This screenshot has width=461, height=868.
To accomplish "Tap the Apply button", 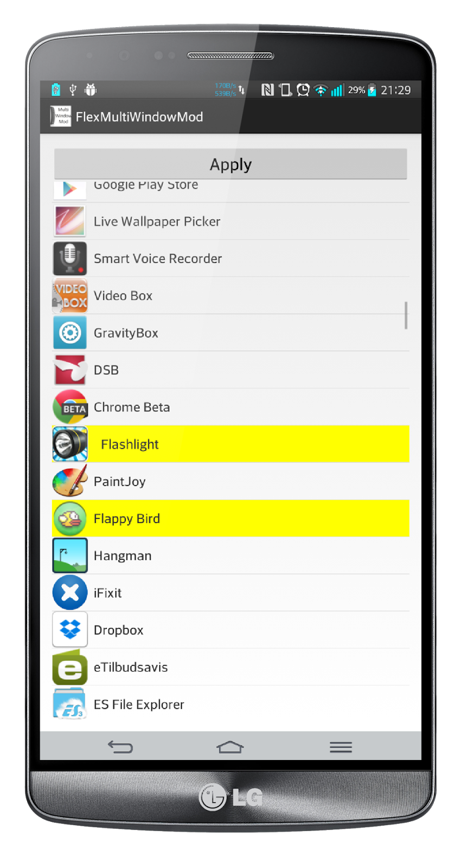I will point(230,164).
